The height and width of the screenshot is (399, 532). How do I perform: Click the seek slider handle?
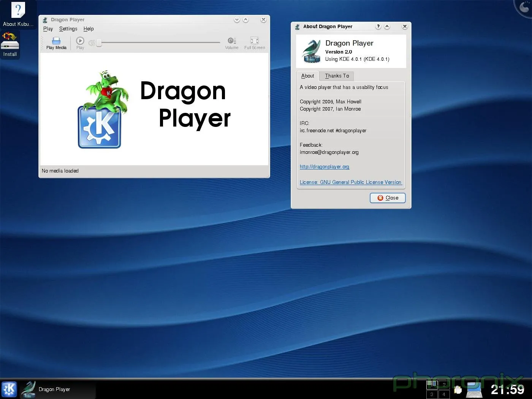(x=99, y=43)
